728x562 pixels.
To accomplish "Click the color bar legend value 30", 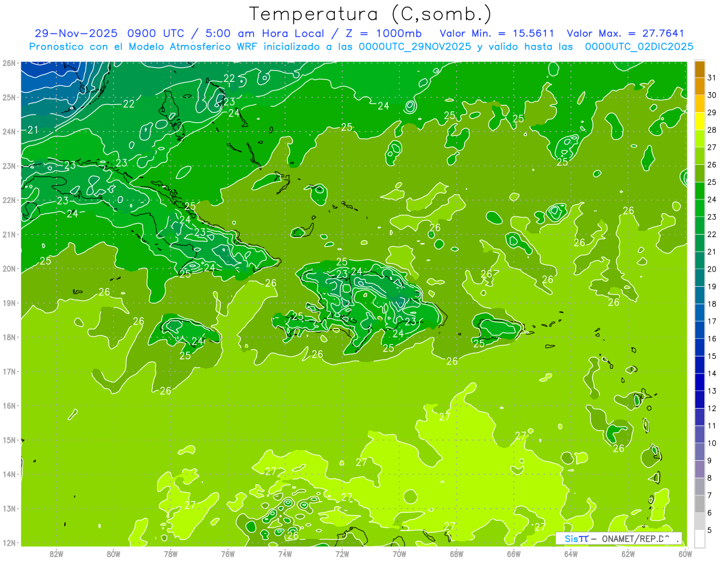I will click(712, 95).
